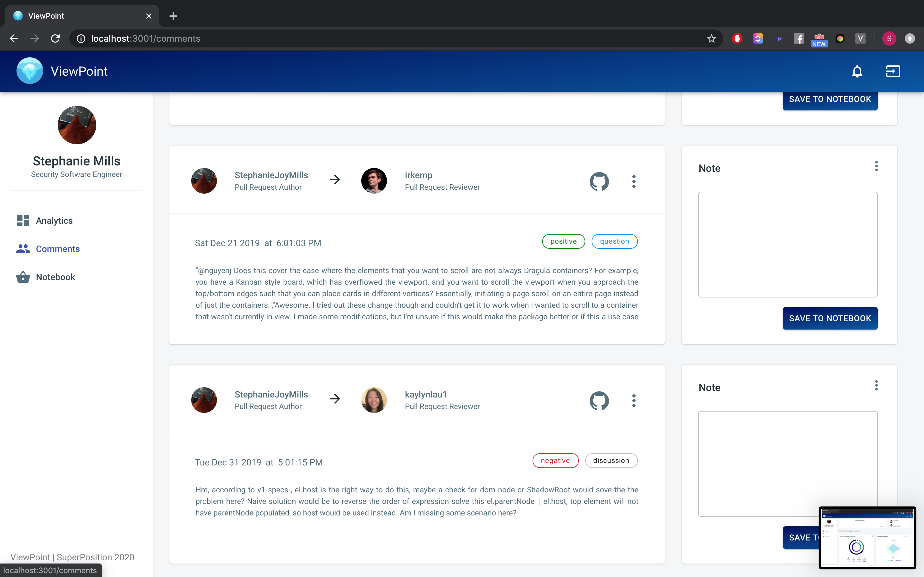
Task: Click the negative sentiment tag
Action: 555,461
